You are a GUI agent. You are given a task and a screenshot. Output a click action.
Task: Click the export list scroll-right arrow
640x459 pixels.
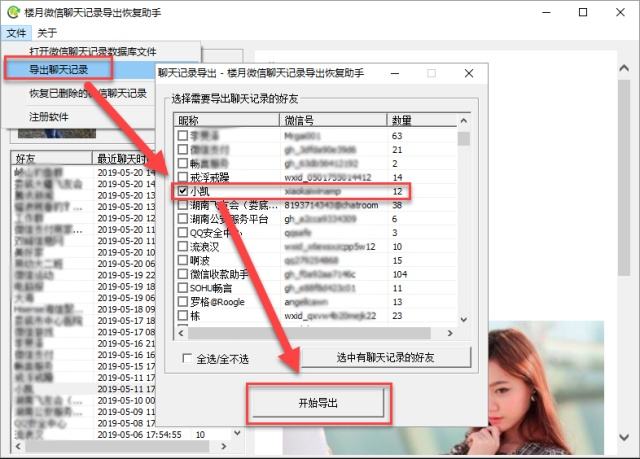coord(450,333)
